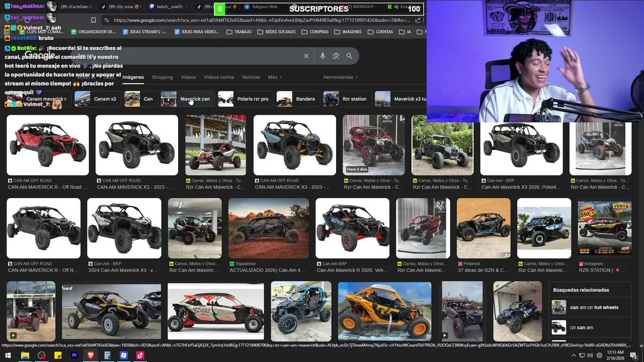
Task: Show hidden system tray icons
Action: point(574,355)
